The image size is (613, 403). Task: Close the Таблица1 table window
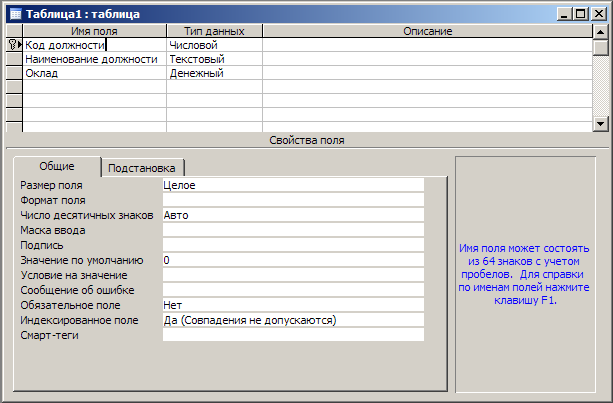click(x=599, y=14)
